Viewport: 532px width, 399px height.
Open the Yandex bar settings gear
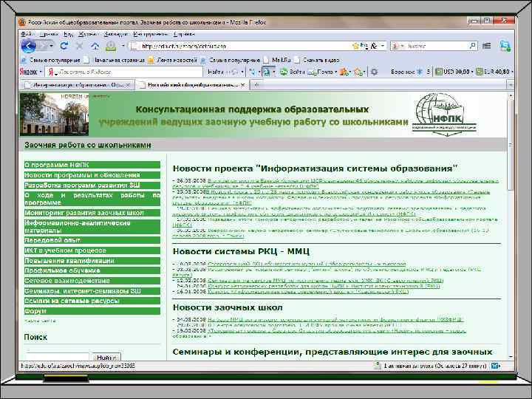tap(374, 72)
